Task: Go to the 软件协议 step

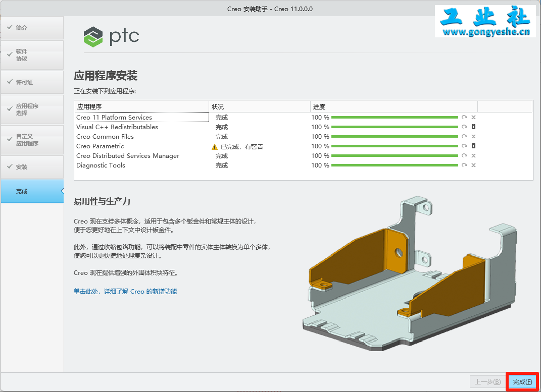Action: tap(32, 55)
